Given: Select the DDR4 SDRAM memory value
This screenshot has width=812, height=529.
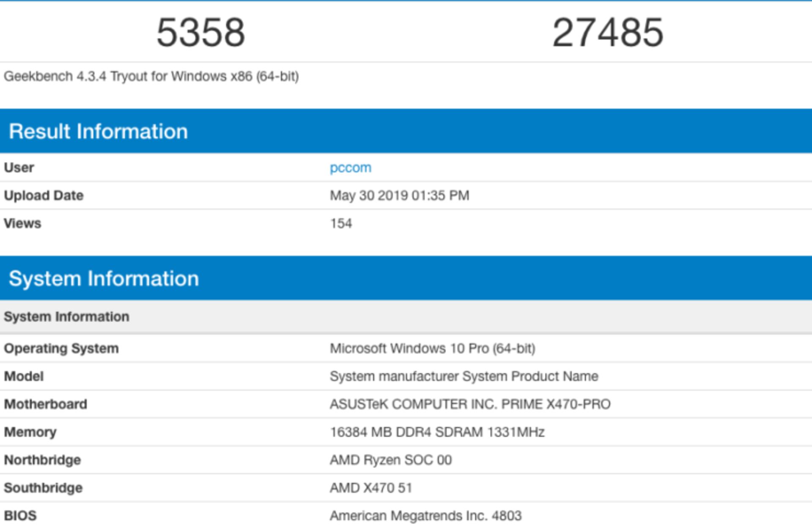Looking at the screenshot, I should click(438, 432).
